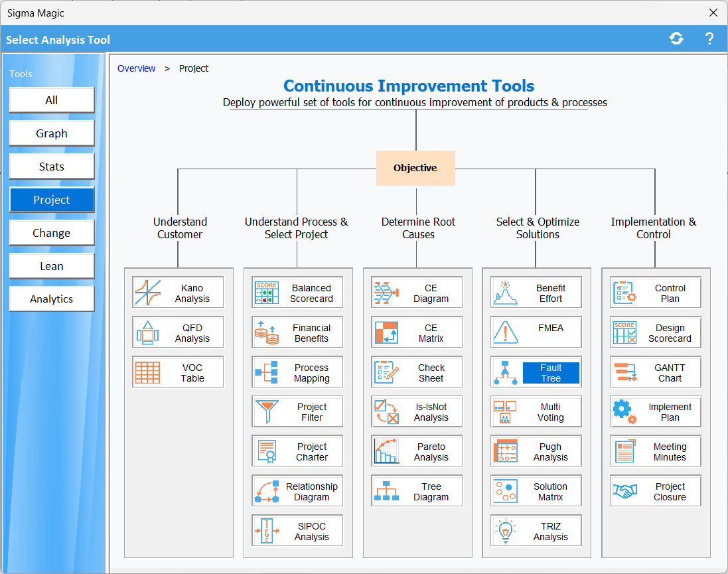The width and height of the screenshot is (728, 574).
Task: Click the GANTT Chart label
Action: [x=670, y=373]
